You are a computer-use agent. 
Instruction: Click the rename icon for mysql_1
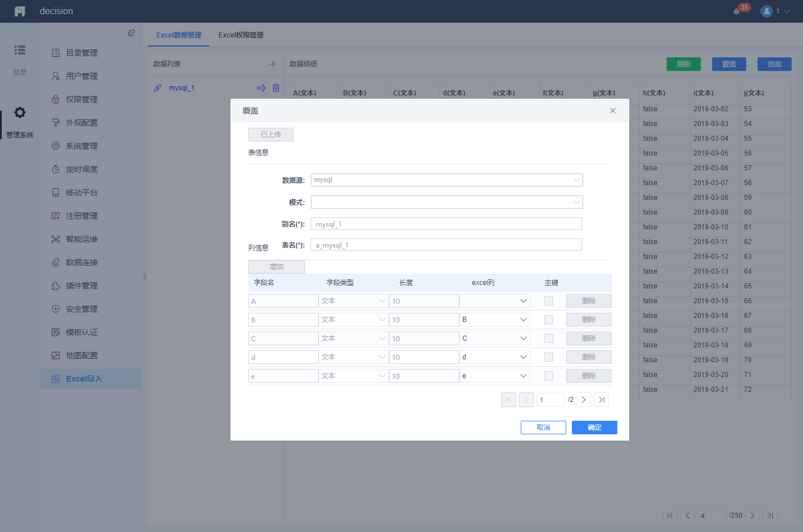coord(261,88)
